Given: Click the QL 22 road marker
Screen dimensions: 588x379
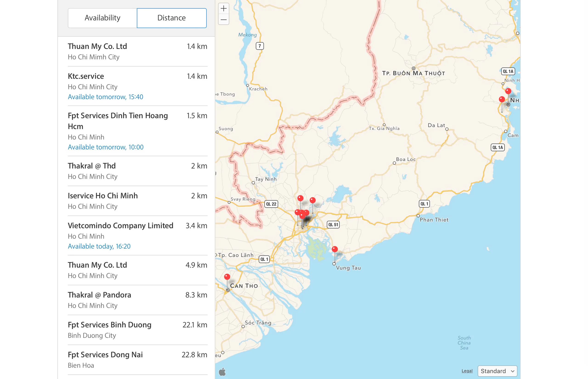Looking at the screenshot, I should click(271, 204).
